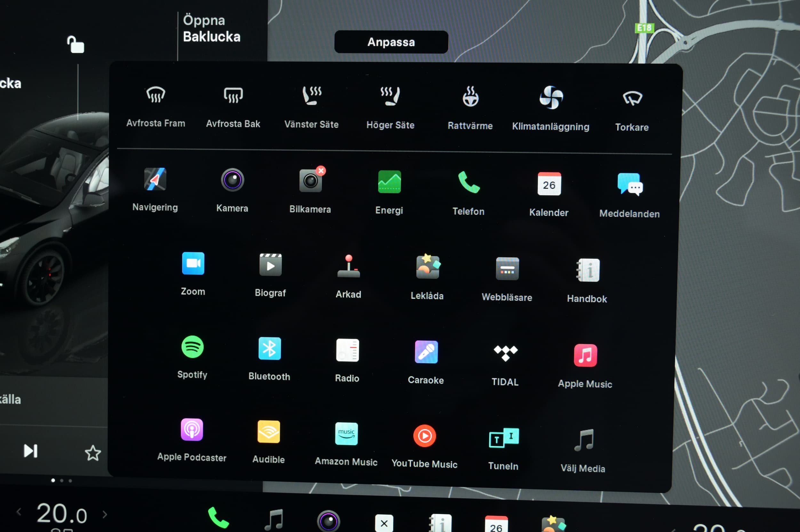Viewport: 800px width, 532px height.
Task: Open the Energi graph app
Action: click(x=389, y=193)
